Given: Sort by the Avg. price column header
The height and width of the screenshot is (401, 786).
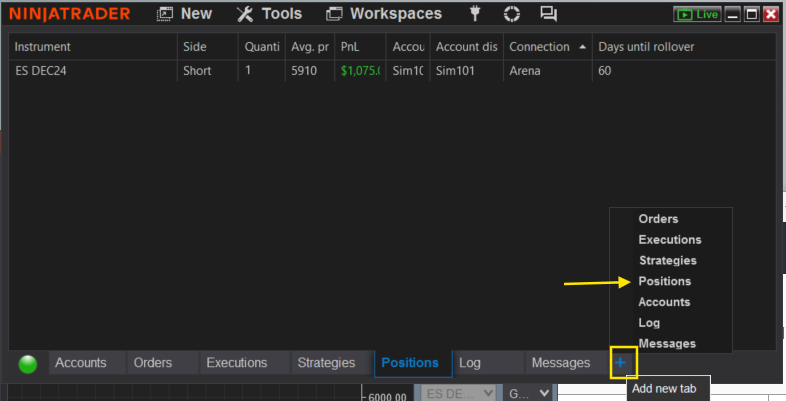Looking at the screenshot, I should [x=310, y=47].
